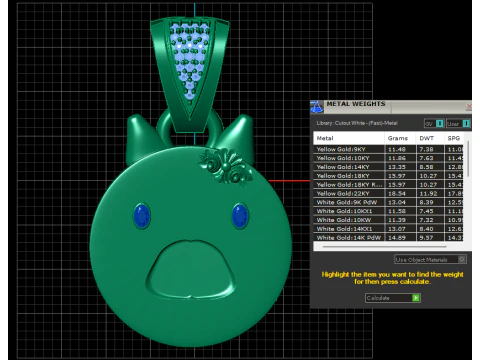The image size is (480, 360).
Task: Click the horizontal scrollbar of metals table
Action: coord(385,247)
